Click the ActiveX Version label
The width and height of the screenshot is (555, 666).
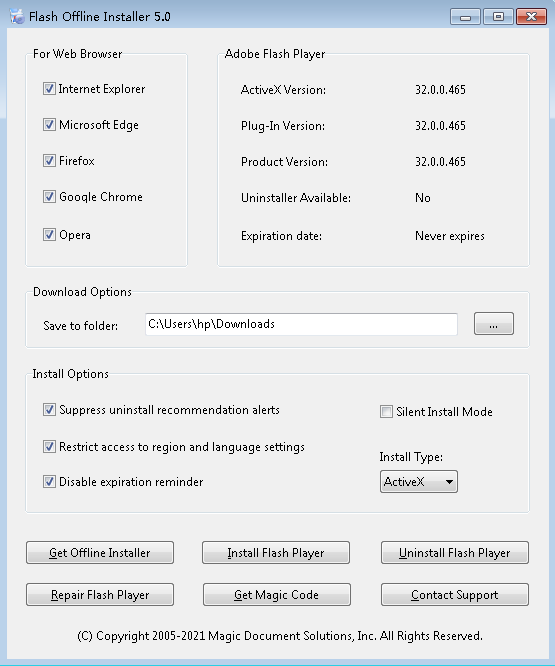(283, 90)
